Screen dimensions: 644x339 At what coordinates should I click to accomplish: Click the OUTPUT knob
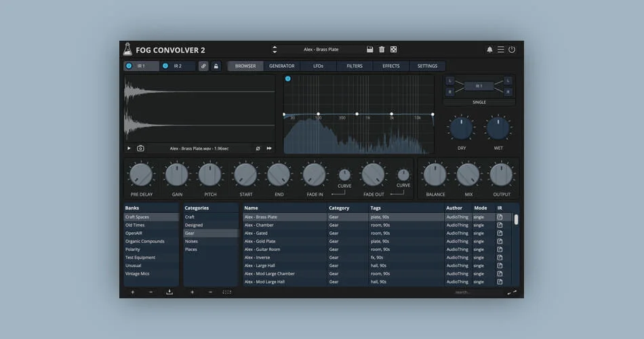click(502, 175)
